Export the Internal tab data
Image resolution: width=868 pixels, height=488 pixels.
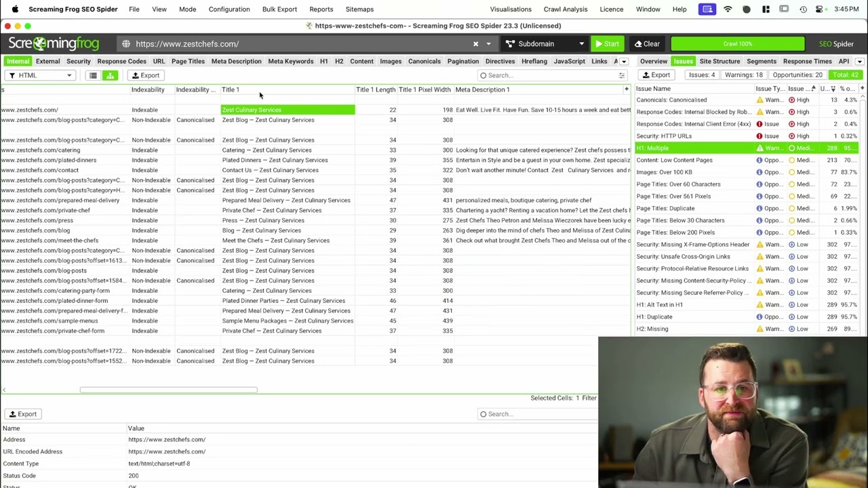click(145, 75)
